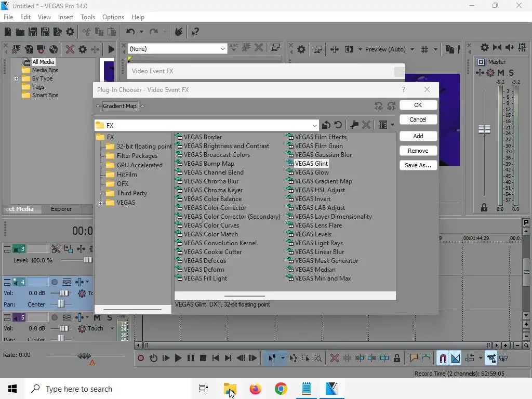Open the Tools menu
532x399 pixels.
pyautogui.click(x=87, y=17)
